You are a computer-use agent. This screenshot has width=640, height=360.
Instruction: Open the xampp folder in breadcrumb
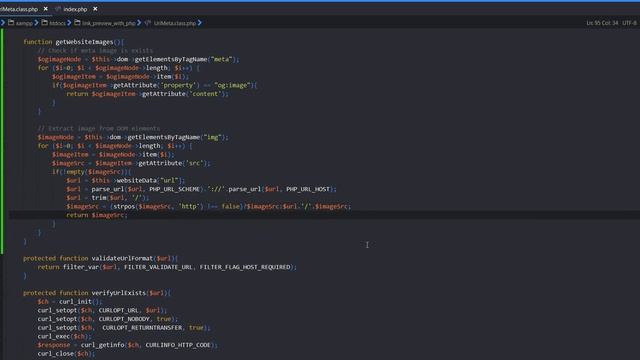click(24, 23)
